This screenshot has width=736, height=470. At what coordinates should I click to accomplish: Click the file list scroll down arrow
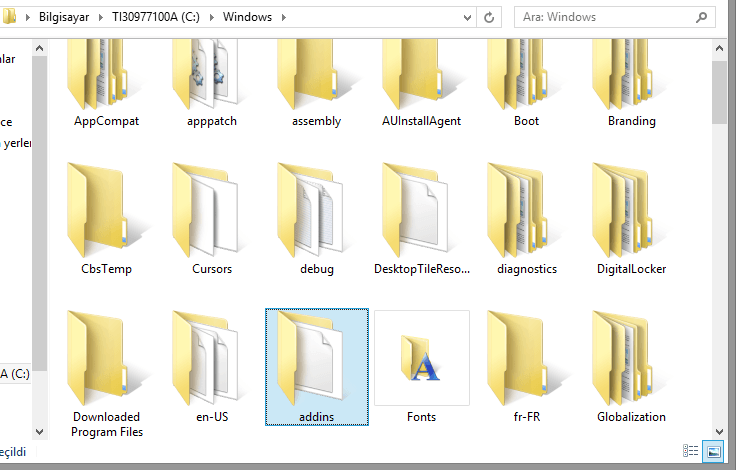click(x=719, y=431)
